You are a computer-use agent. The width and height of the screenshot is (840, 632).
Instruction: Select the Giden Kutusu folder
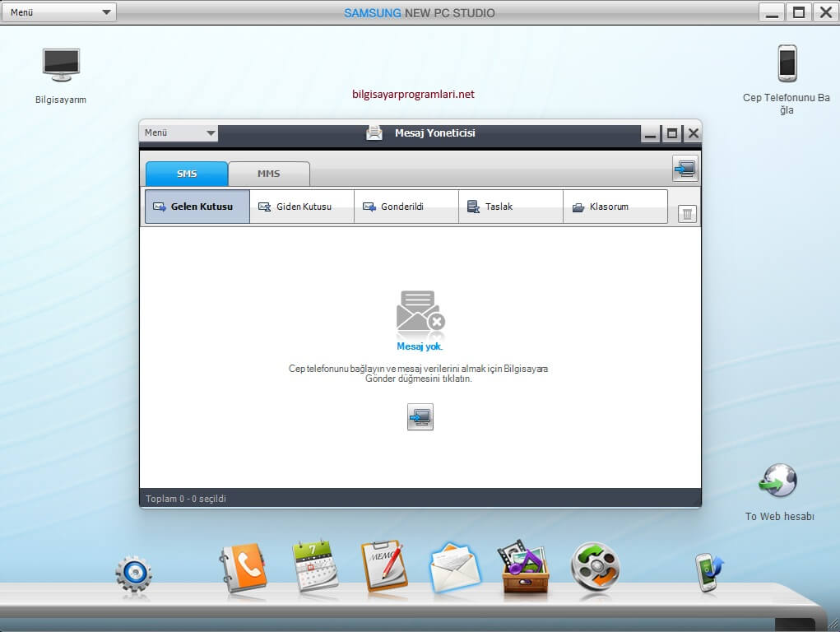[302, 207]
